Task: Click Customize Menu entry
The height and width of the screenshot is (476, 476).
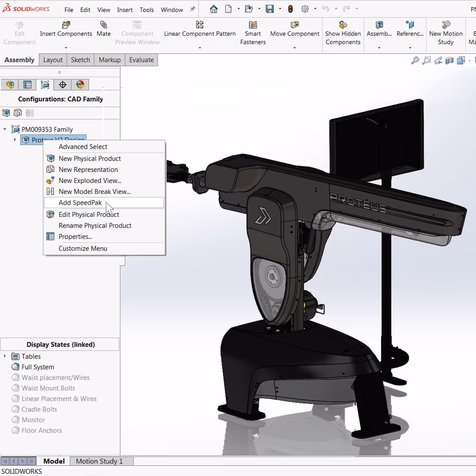Action: pos(104,248)
